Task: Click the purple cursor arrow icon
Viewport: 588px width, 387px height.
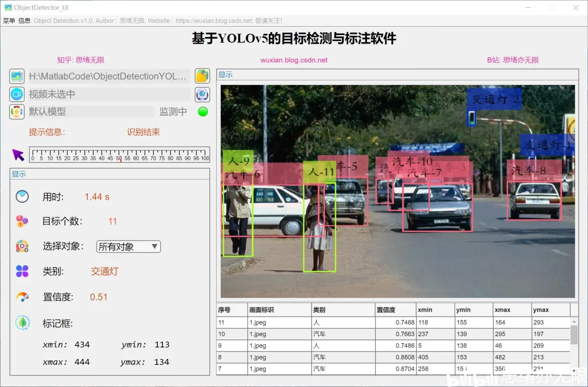Action: point(18,155)
